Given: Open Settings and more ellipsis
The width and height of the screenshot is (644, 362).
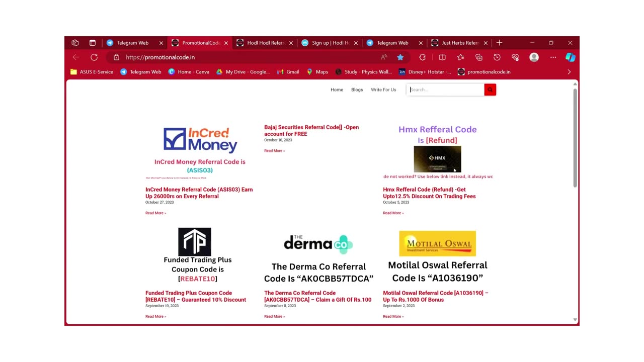Looking at the screenshot, I should pos(553,57).
